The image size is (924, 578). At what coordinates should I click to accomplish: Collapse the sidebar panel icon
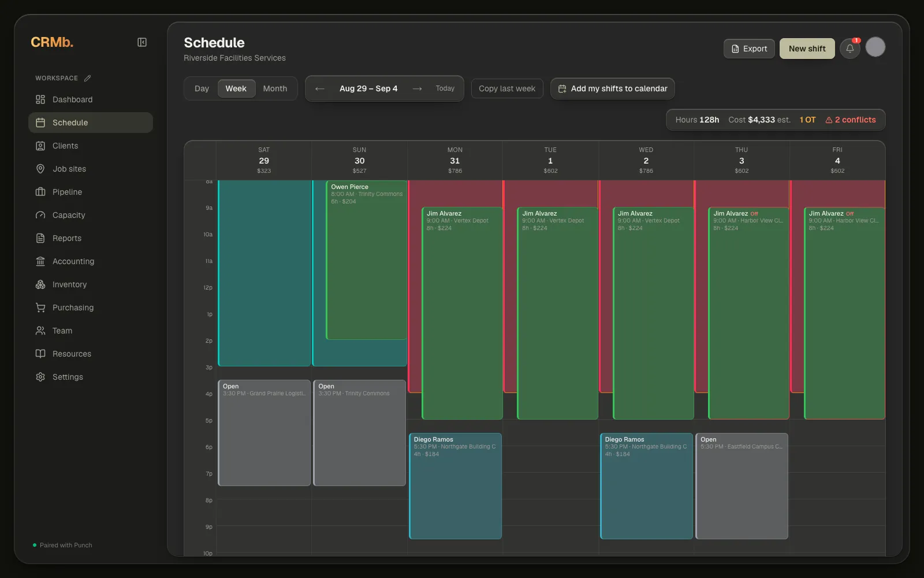tap(142, 42)
